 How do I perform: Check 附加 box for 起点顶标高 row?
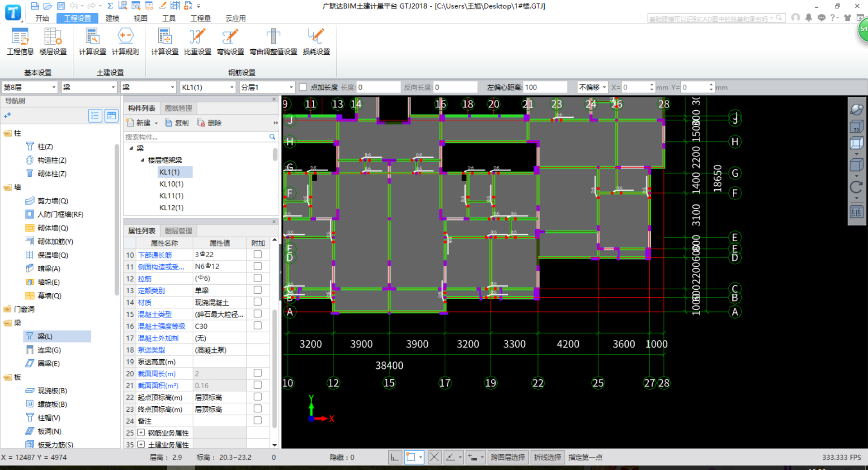258,396
